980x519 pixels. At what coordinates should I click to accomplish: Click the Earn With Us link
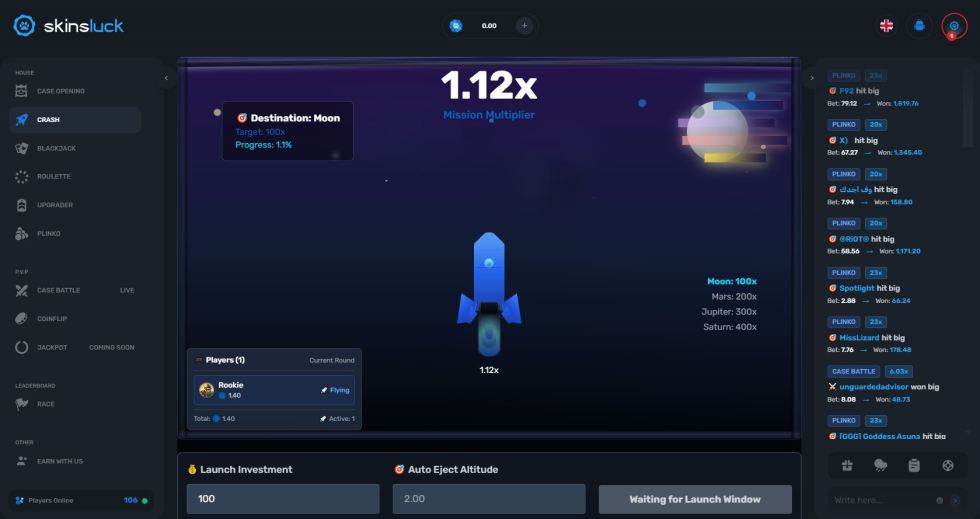click(59, 461)
